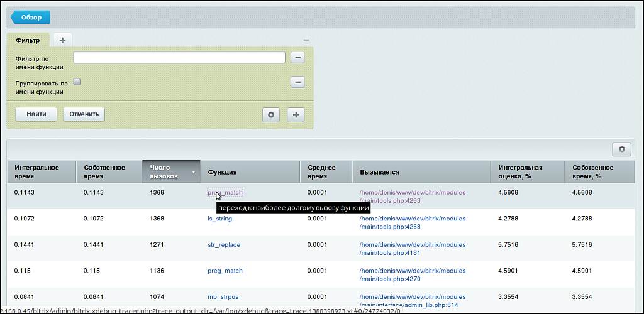
Task: Go back using the Обзор button
Action: pos(30,18)
